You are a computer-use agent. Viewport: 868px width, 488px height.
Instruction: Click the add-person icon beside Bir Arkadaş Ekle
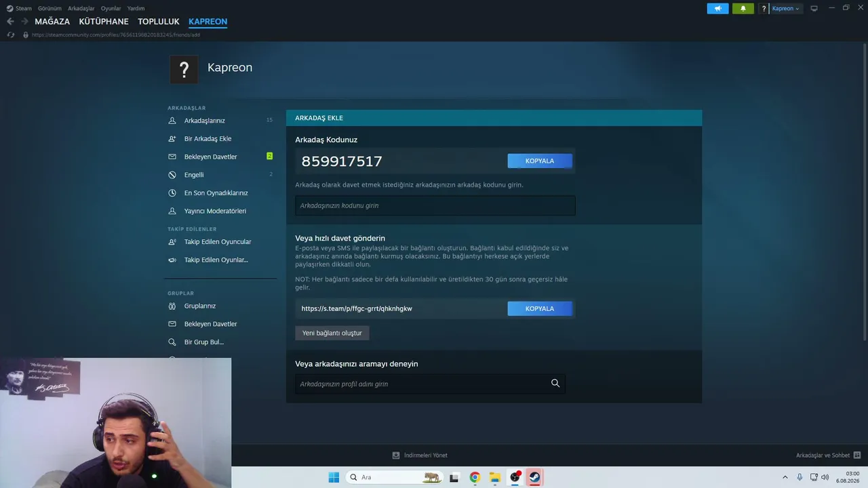coord(172,139)
